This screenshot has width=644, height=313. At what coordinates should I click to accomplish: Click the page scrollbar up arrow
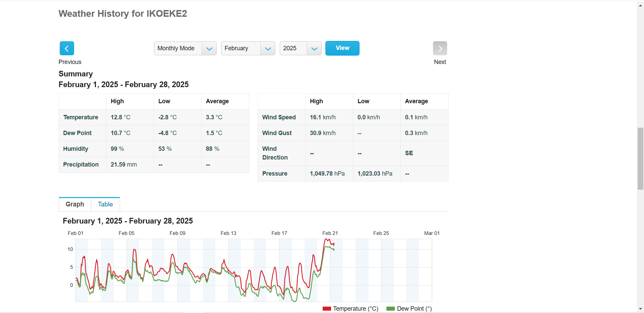point(640,5)
